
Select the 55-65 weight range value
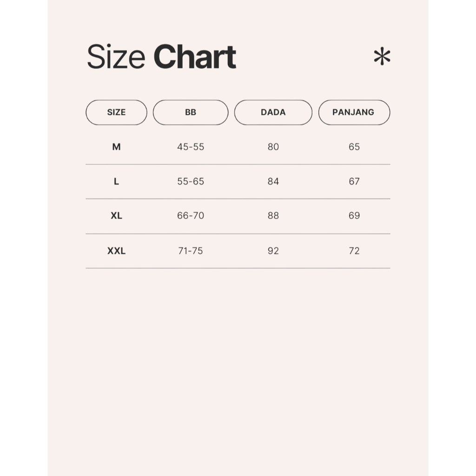point(191,181)
